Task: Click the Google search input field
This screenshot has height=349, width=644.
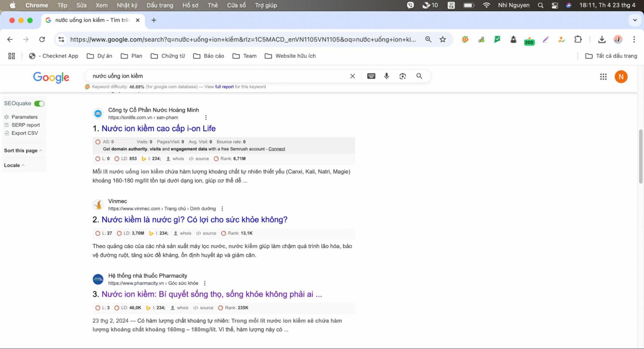Action: 219,76
